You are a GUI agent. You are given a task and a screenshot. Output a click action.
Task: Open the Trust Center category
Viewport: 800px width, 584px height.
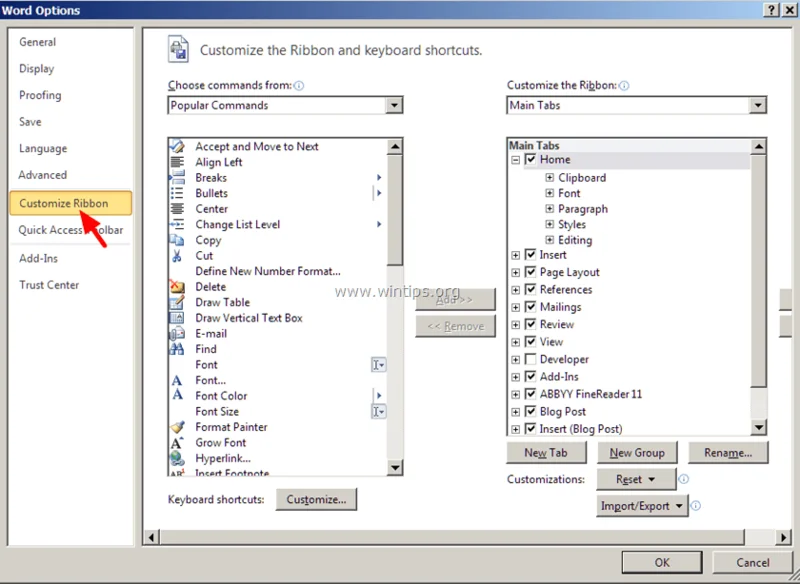point(49,285)
